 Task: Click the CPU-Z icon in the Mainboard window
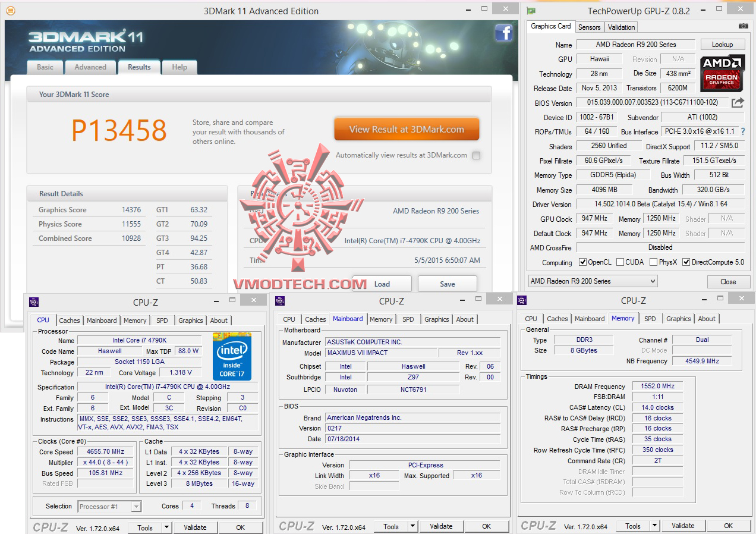(x=280, y=301)
